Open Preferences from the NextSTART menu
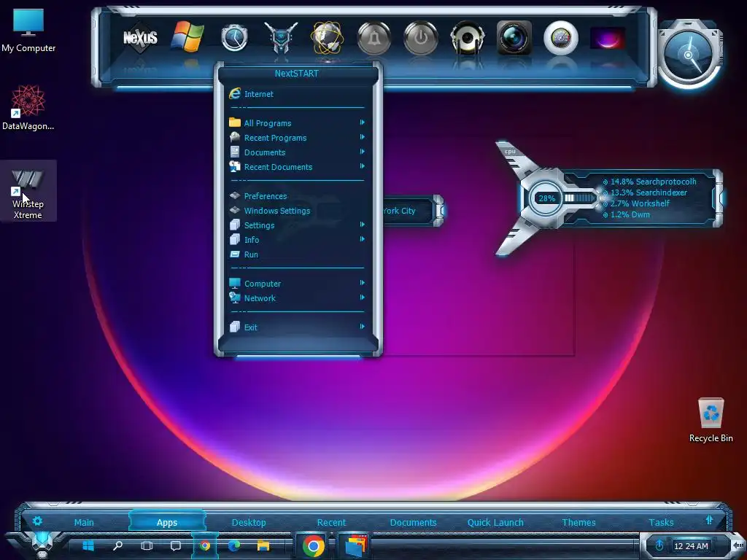Viewport: 747px width, 560px height. click(297, 195)
